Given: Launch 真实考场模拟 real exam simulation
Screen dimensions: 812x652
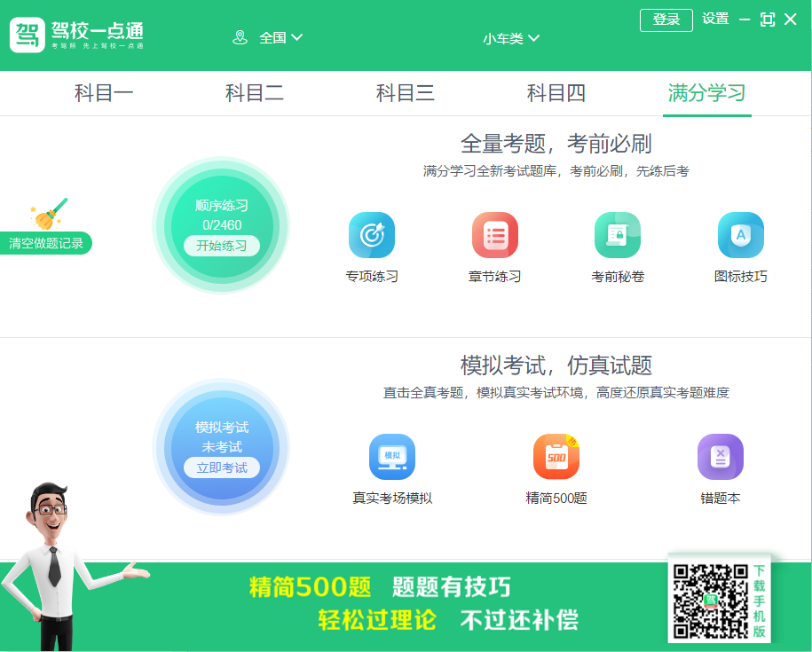Looking at the screenshot, I should pyautogui.click(x=391, y=456).
